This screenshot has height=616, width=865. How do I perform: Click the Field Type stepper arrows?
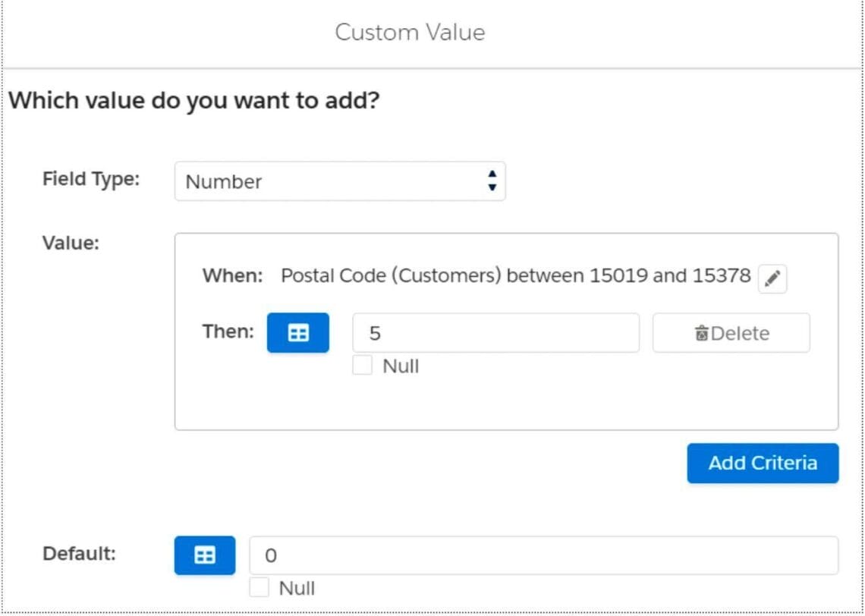492,181
